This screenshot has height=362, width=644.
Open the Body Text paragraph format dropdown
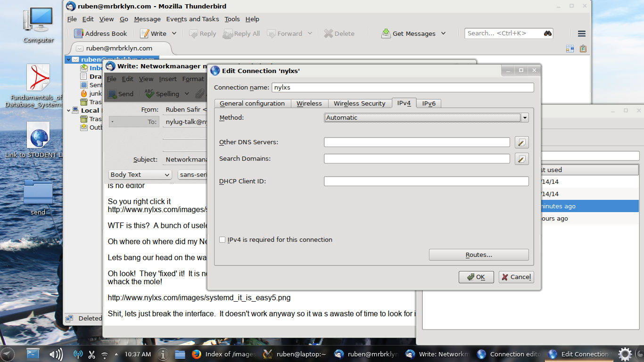coord(140,174)
